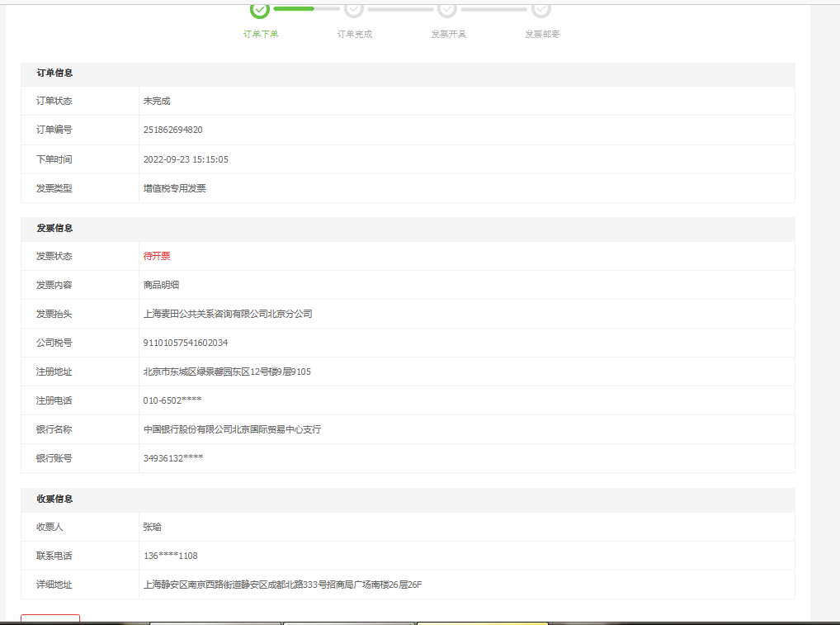
Task: Click the grey step circle above 发票邮寄
Action: click(541, 9)
